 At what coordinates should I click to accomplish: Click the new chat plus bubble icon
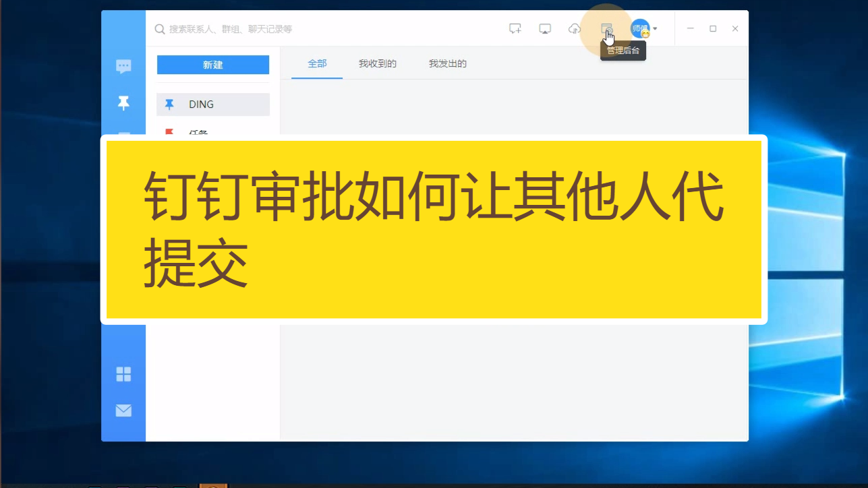pyautogui.click(x=515, y=29)
